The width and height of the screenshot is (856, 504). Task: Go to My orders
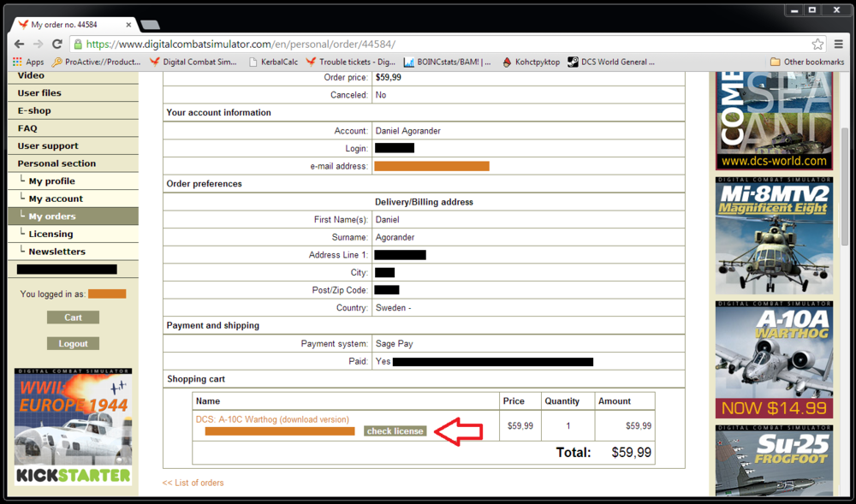[x=73, y=216]
